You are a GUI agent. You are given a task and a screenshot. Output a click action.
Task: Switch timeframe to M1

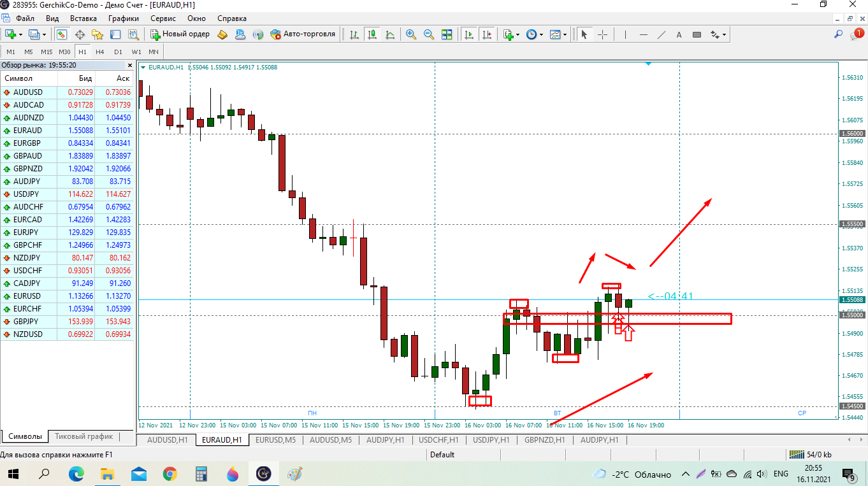[x=11, y=52]
